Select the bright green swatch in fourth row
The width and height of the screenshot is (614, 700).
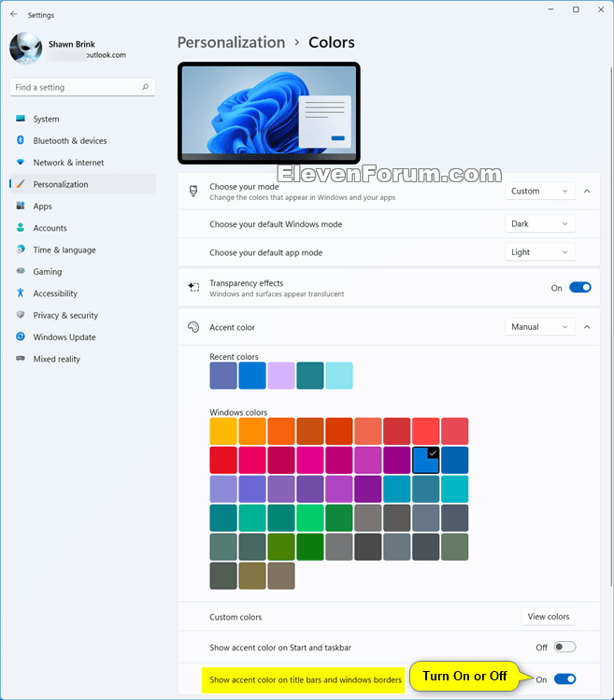[310, 518]
